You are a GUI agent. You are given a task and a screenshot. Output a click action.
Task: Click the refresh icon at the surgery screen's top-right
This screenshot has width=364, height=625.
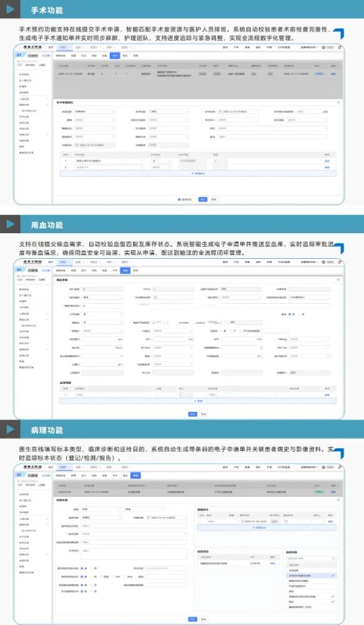[x=340, y=47]
